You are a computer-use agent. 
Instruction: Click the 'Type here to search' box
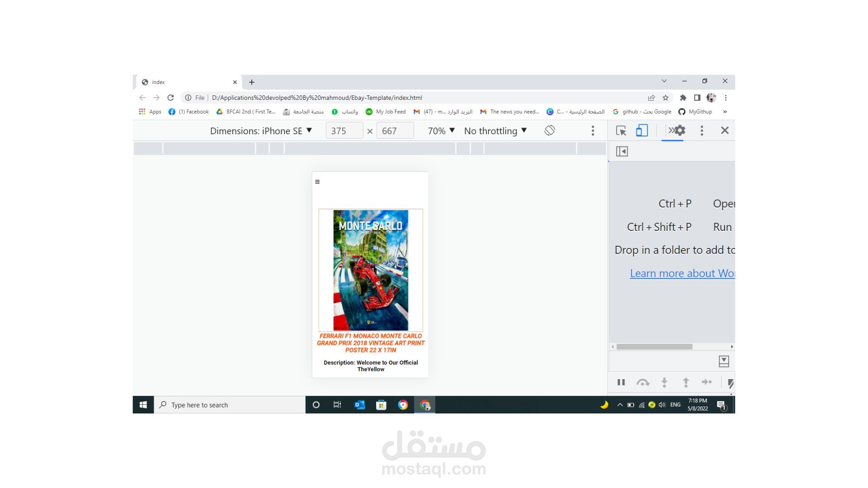pyautogui.click(x=230, y=405)
